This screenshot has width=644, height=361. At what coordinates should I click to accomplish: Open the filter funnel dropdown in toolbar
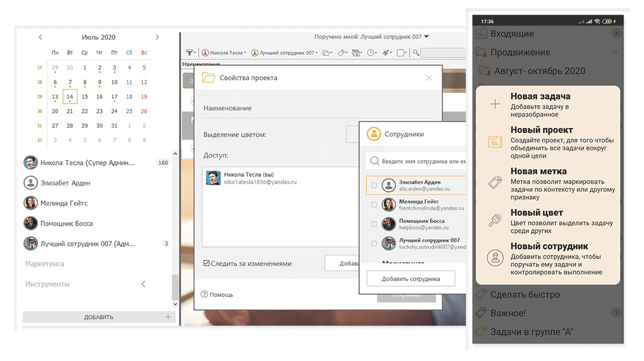pos(190,53)
